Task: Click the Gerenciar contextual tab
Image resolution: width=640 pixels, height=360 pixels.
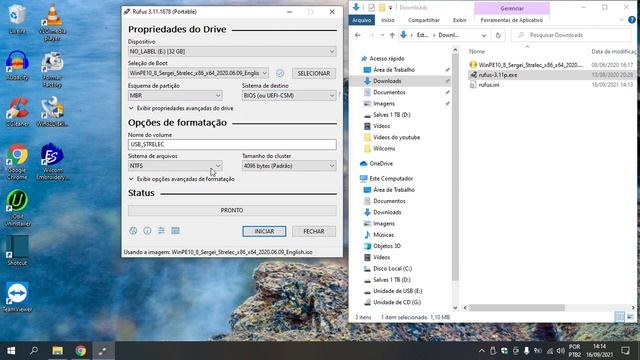Action: (512, 8)
